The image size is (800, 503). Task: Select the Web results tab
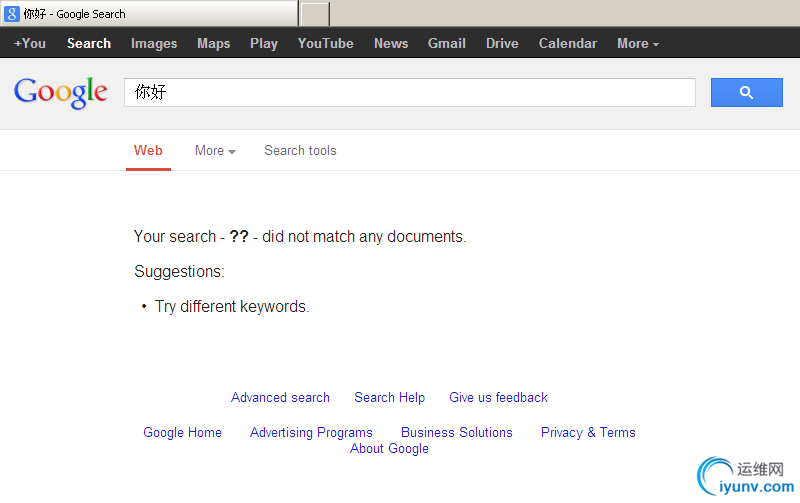click(x=148, y=150)
